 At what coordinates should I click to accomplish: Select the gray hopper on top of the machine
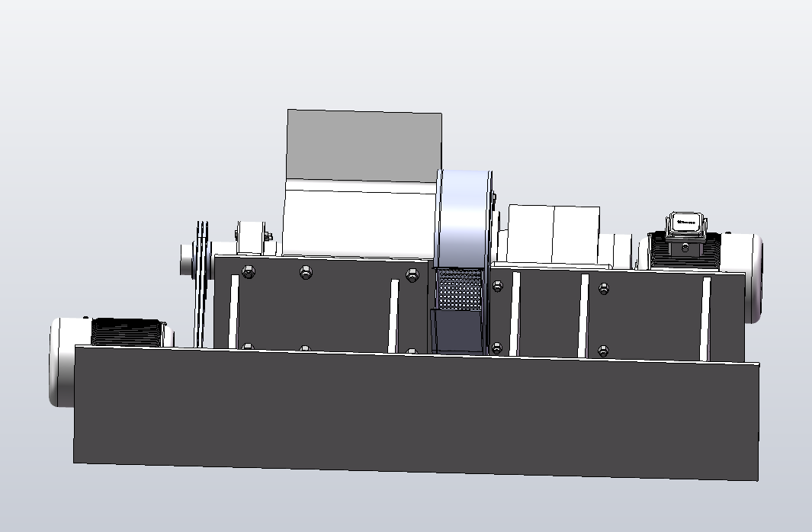pyautogui.click(x=364, y=146)
